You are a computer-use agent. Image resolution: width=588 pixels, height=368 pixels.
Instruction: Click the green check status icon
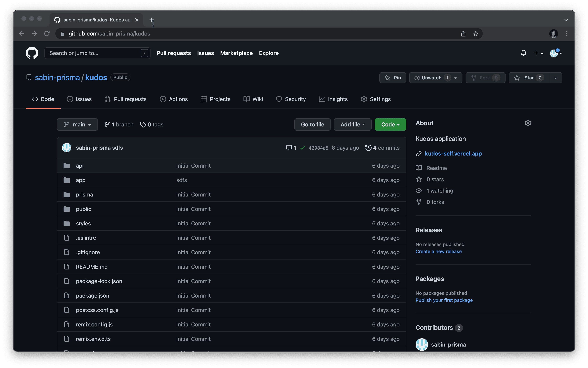[302, 148]
